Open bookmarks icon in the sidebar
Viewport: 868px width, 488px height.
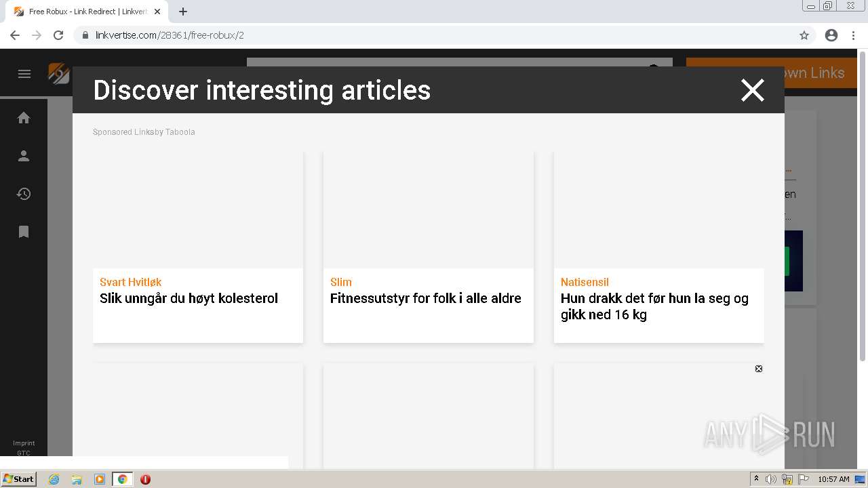click(x=24, y=232)
